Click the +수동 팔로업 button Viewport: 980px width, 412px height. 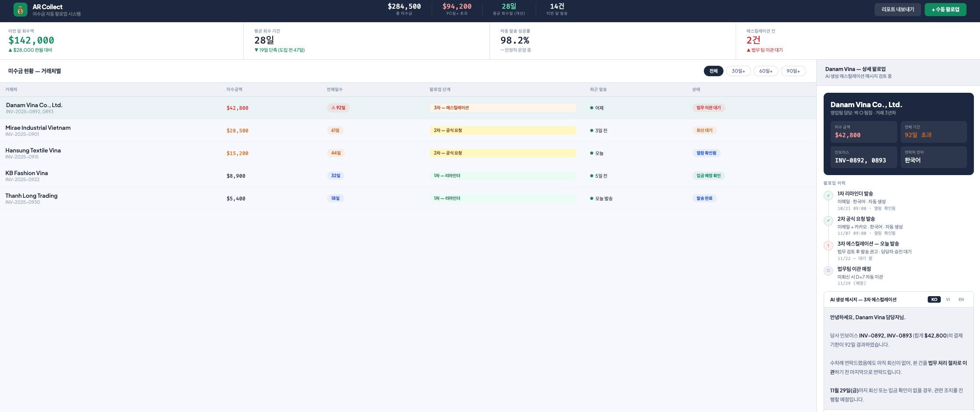945,9
